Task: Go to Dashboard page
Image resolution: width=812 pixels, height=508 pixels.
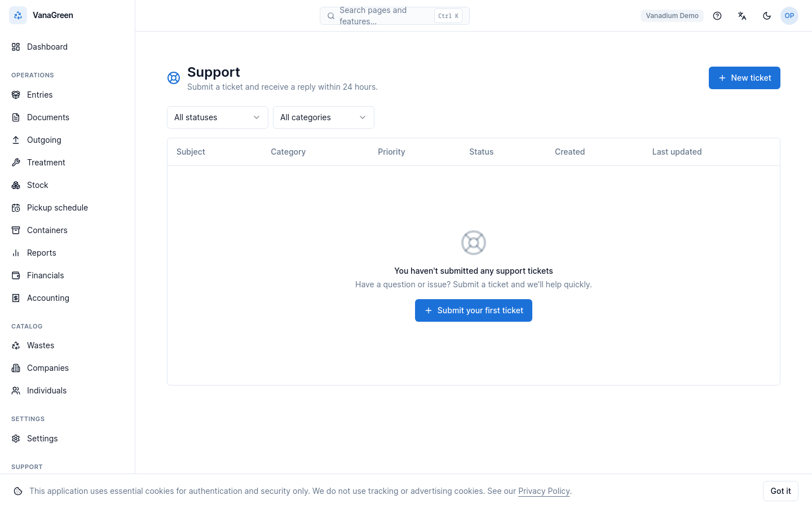Action: point(68,47)
